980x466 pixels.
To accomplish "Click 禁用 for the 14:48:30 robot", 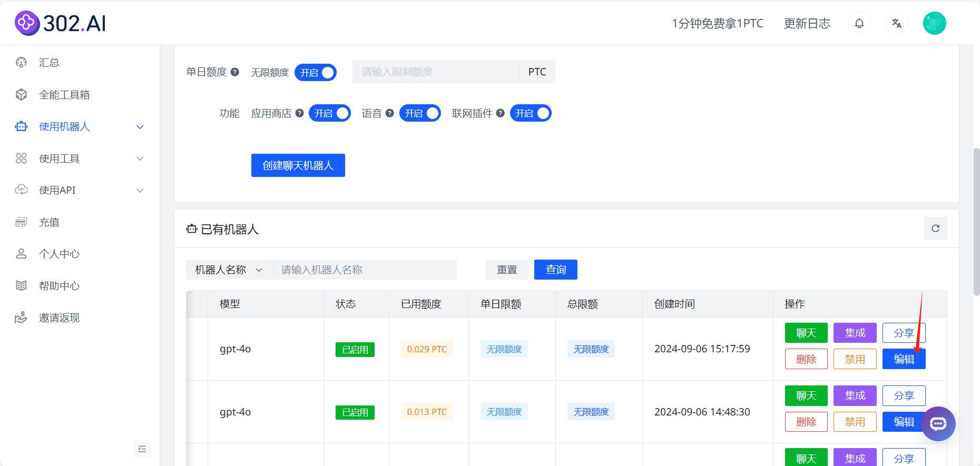I will [x=855, y=422].
